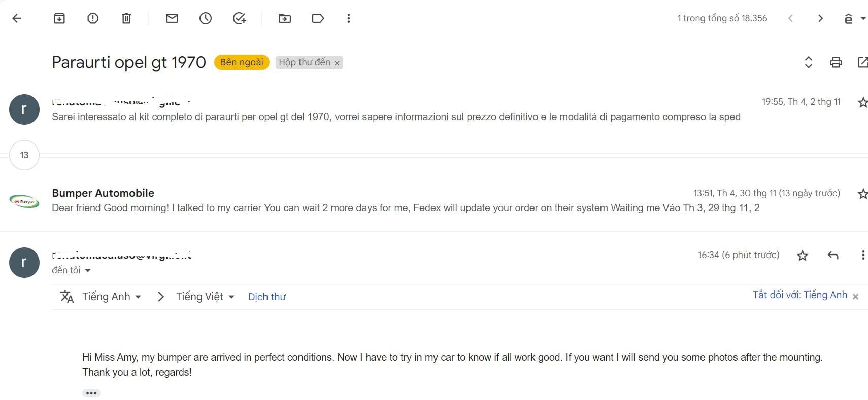This screenshot has width=868, height=400.
Task: Open the Move to folder icon
Action: pos(285,19)
